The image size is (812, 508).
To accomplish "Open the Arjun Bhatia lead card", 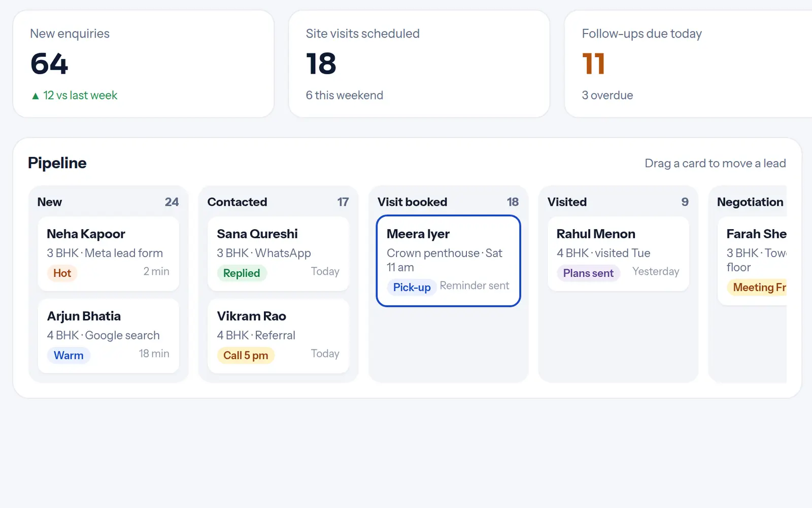I will (109, 336).
